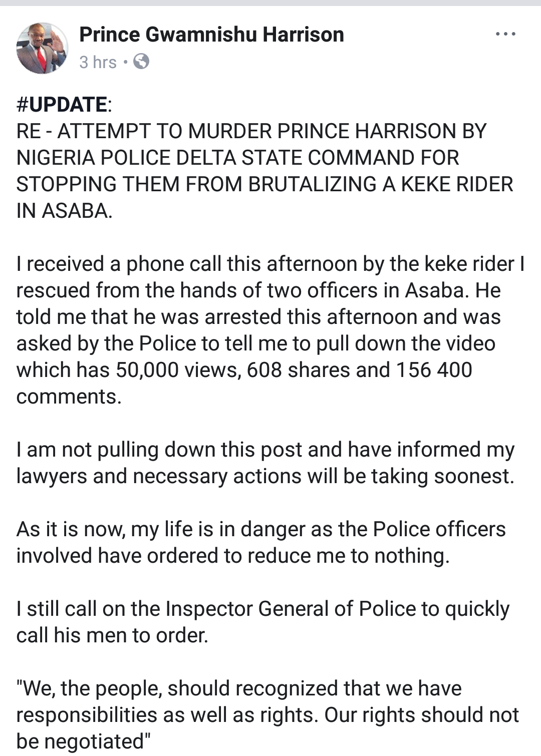The width and height of the screenshot is (541, 756).
Task: Click the word comments. ending the second paragraph
Action: click(x=69, y=397)
